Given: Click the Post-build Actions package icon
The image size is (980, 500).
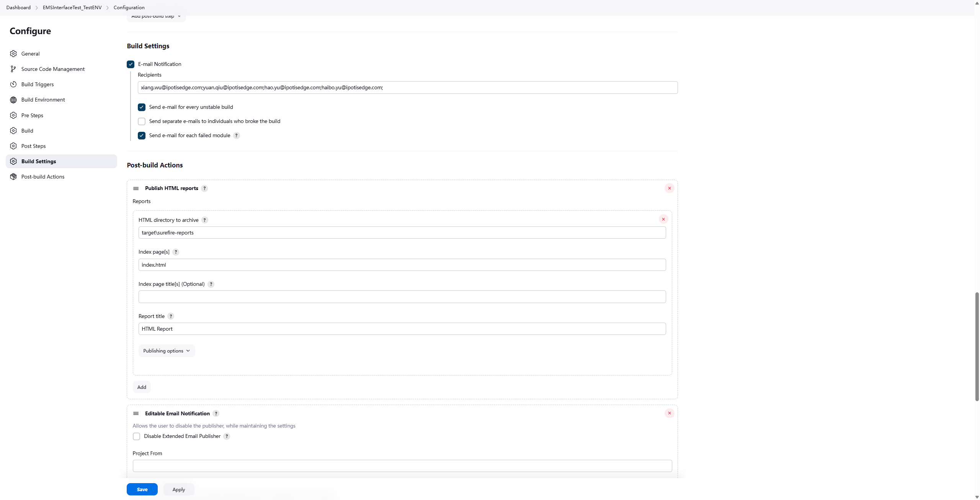Looking at the screenshot, I should click(x=13, y=177).
